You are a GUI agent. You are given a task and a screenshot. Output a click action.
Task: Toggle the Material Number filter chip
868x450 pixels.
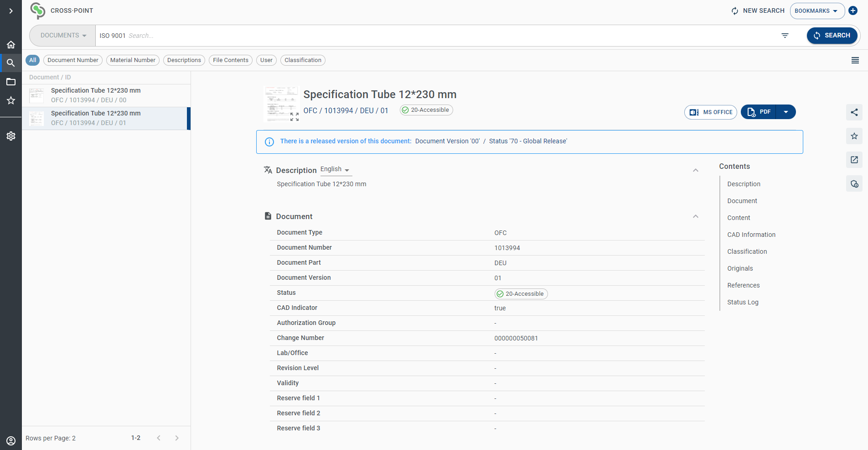133,60
